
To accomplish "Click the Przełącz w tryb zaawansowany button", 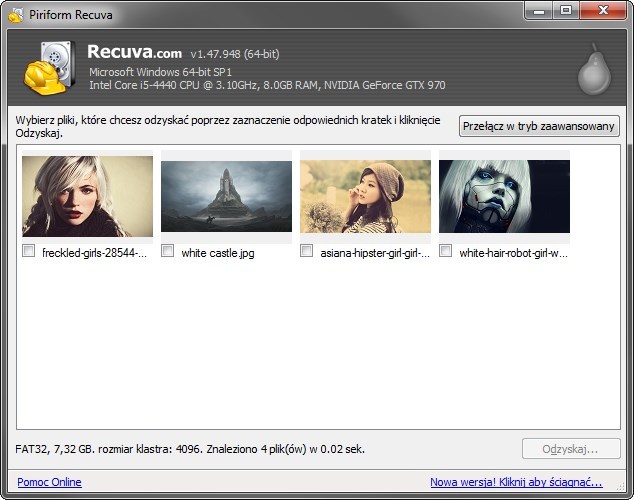I will [x=539, y=126].
